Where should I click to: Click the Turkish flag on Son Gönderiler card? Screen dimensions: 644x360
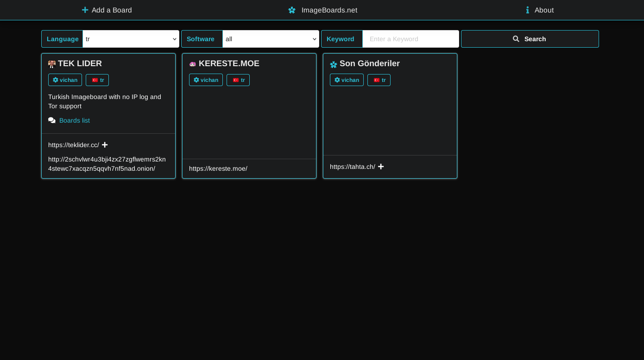pos(377,80)
